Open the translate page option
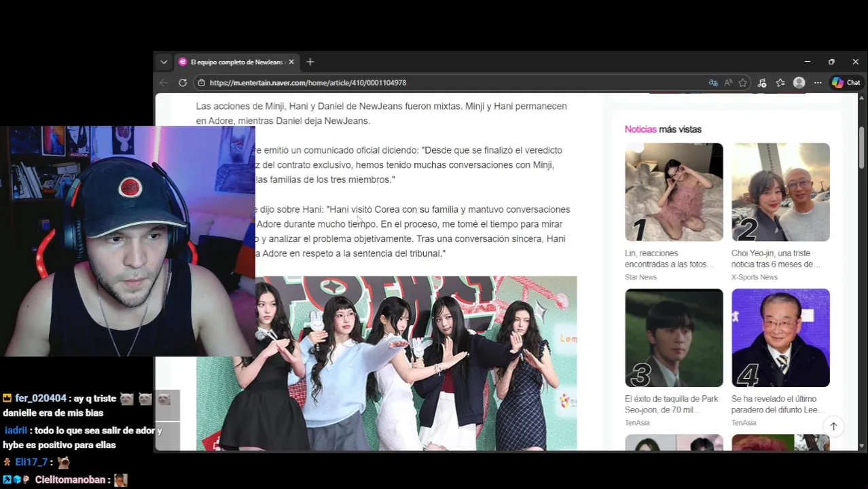The width and height of the screenshot is (868, 489). pyautogui.click(x=713, y=83)
